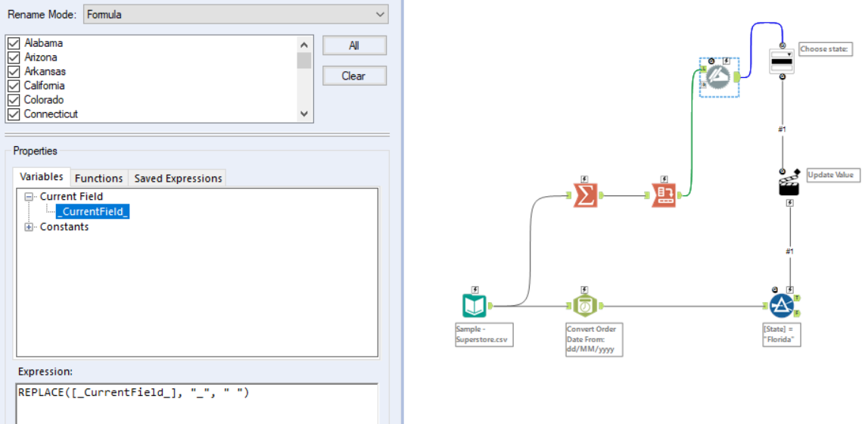868x424 pixels.
Task: Click the Input Data output anchor
Action: point(490,305)
